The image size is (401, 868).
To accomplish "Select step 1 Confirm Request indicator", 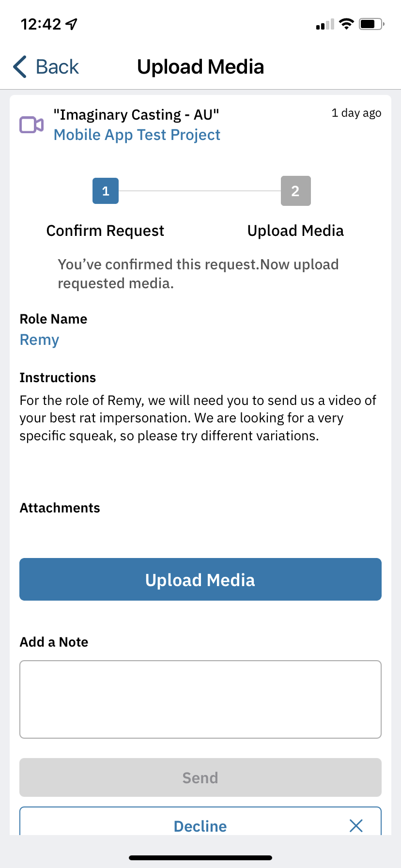I will coord(106,191).
